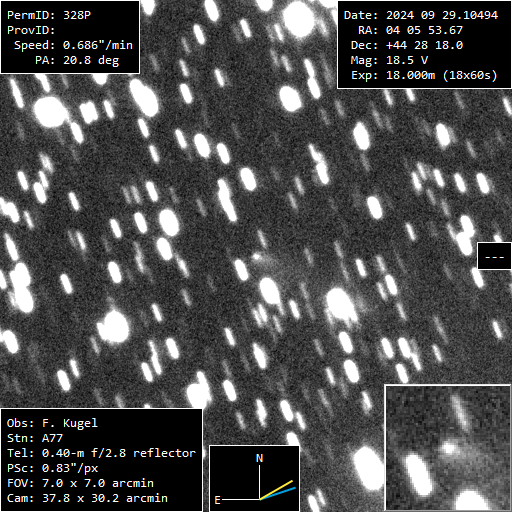Click the yellow direction line in compass
Viewport: 512px width, 512px height.
pyautogui.click(x=276, y=490)
